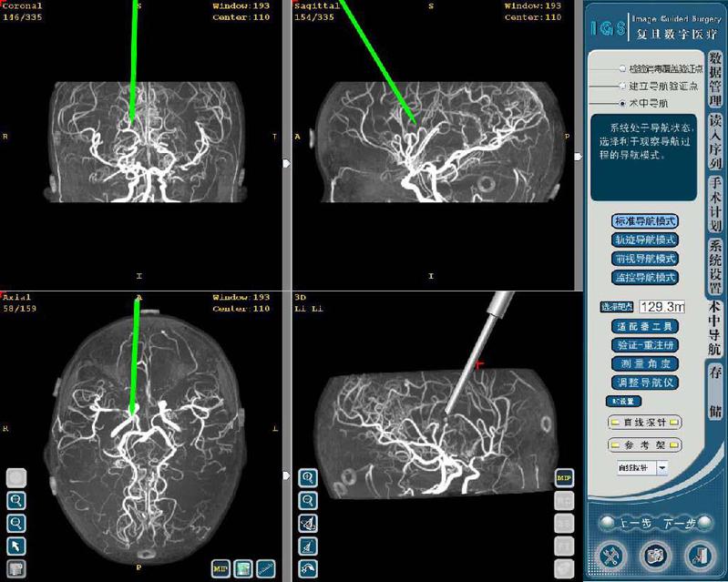The width and height of the screenshot is (728, 582).
Task: Toggle the 直线探针 indicator button
Action: click(645, 423)
